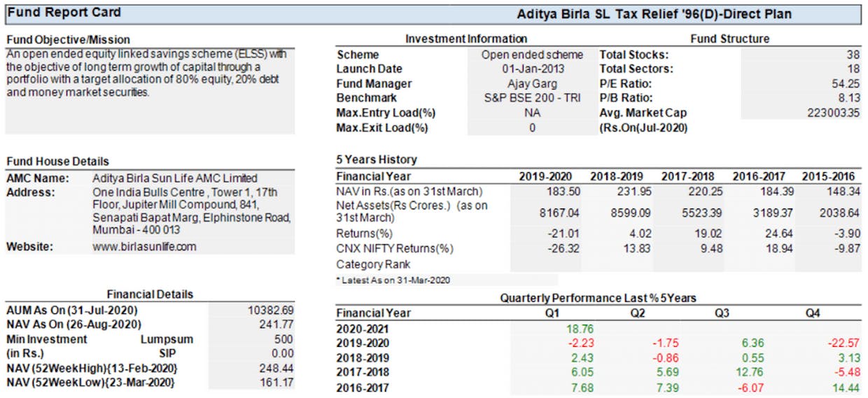Select the 2017-2018 Q3 value 12.76
Viewport: 868px width, 398px height.
point(750,372)
